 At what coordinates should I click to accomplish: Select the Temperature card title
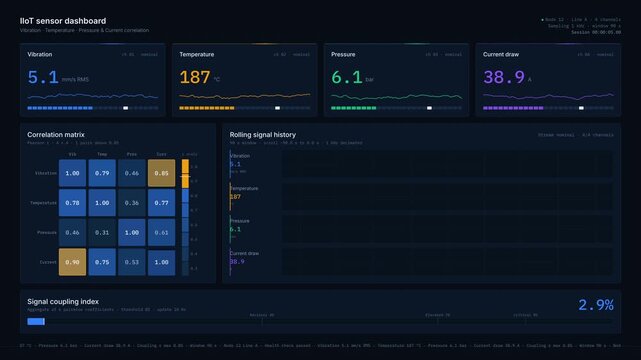[x=197, y=54]
